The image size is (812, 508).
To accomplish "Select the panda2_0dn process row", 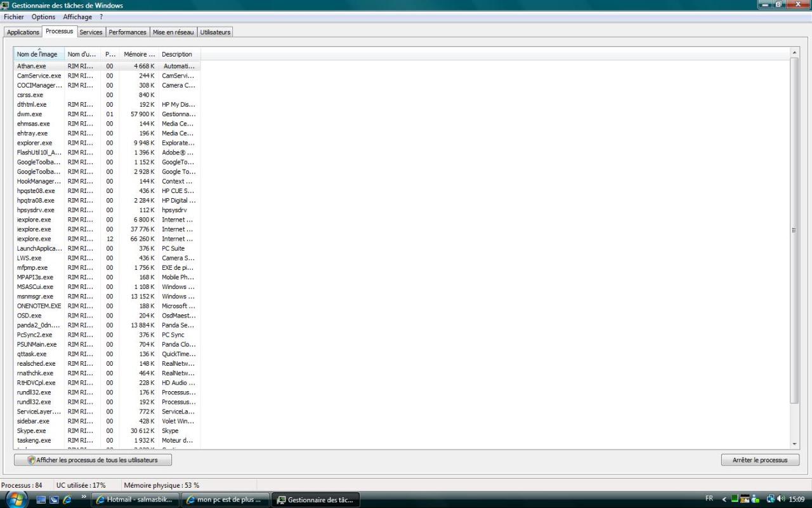I will (x=107, y=325).
